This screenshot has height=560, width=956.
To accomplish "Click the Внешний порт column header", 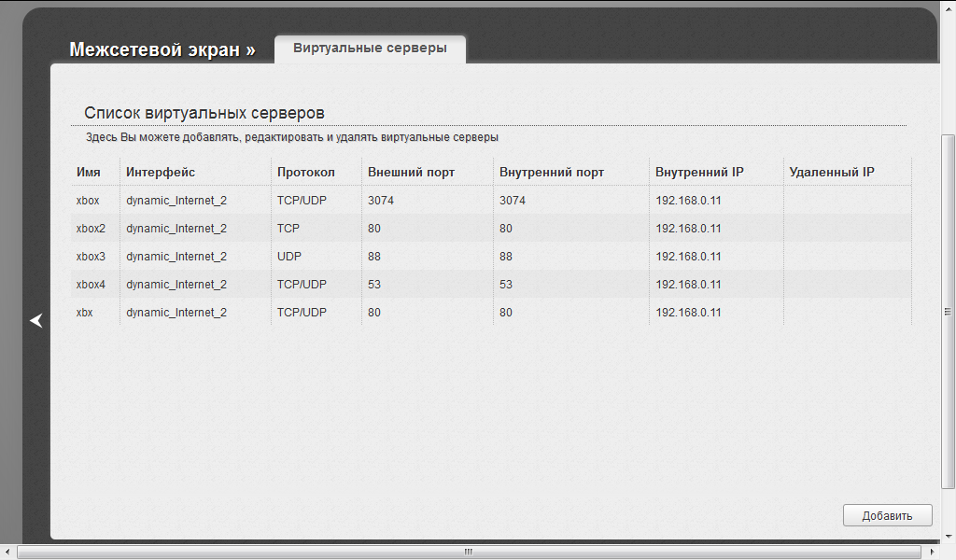I will click(x=411, y=173).
